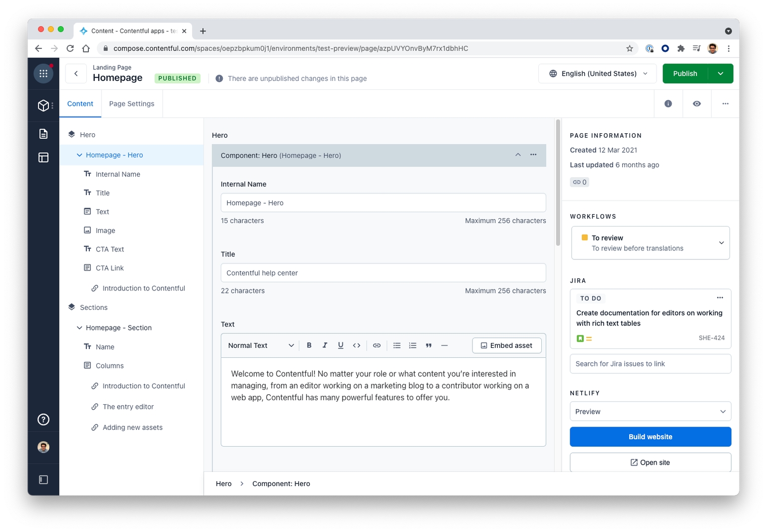Image resolution: width=767 pixels, height=532 pixels.
Task: Collapse the Component: Hero panel
Action: click(x=518, y=155)
